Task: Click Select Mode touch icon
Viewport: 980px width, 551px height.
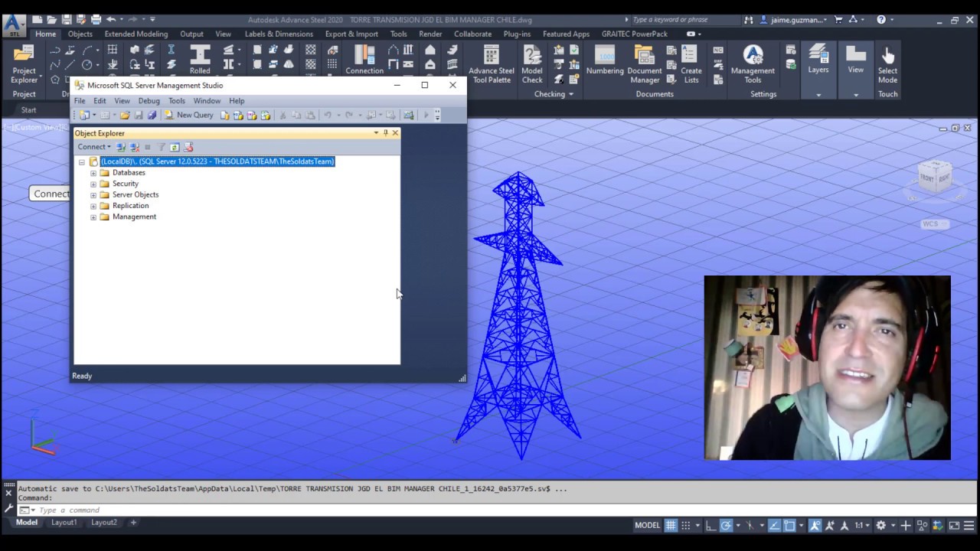Action: click(887, 64)
